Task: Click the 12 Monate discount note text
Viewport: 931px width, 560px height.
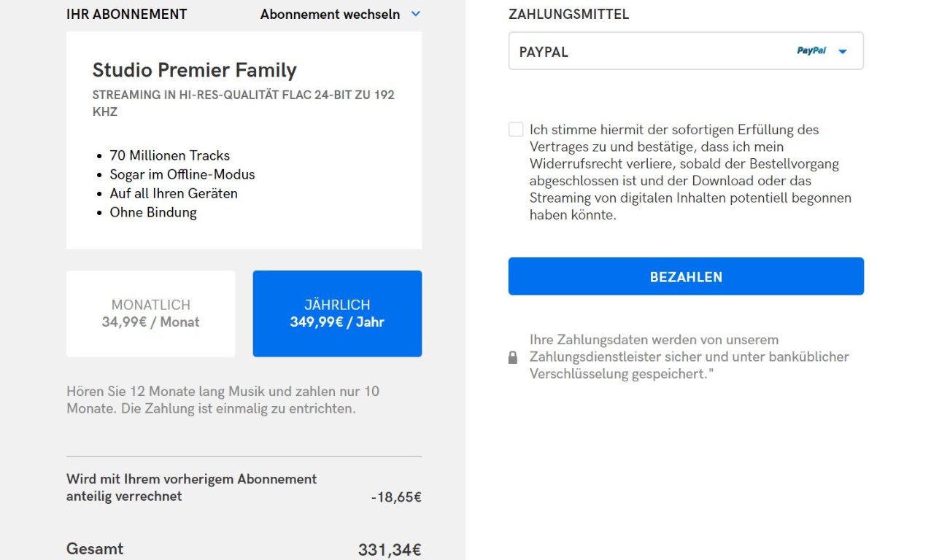Action: (x=223, y=400)
